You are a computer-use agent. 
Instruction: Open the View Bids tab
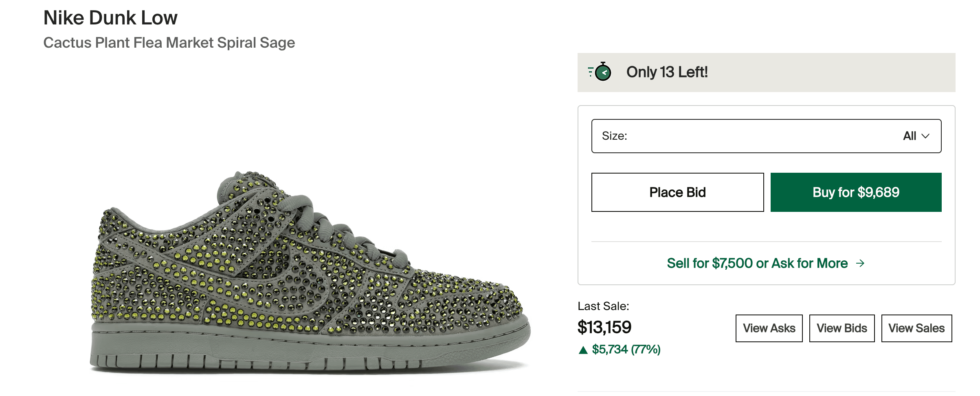pyautogui.click(x=842, y=328)
